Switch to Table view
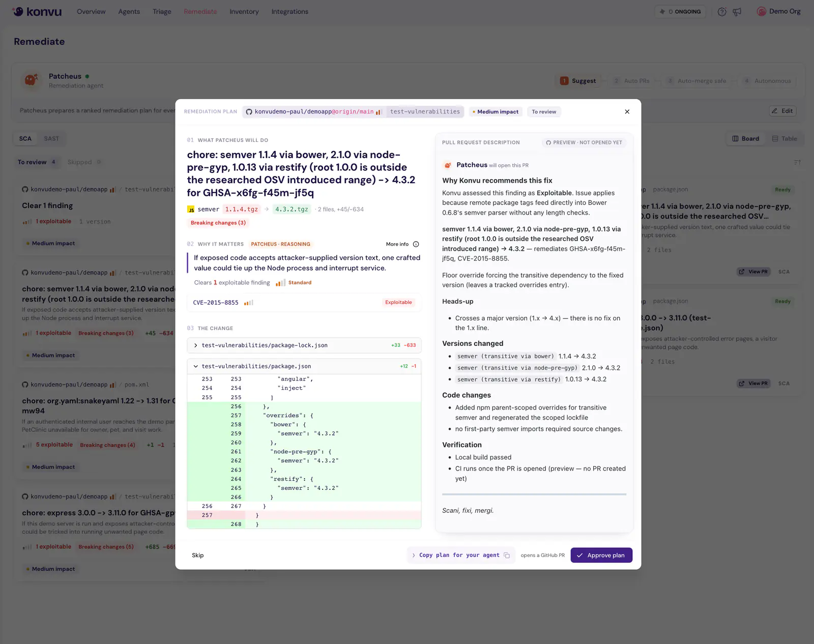The height and width of the screenshot is (644, 814). pyautogui.click(x=784, y=138)
